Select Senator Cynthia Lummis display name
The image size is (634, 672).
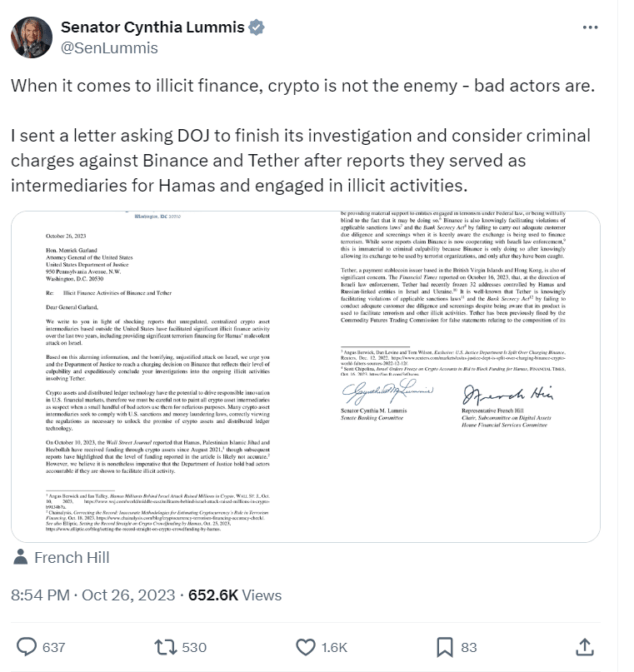pos(150,27)
